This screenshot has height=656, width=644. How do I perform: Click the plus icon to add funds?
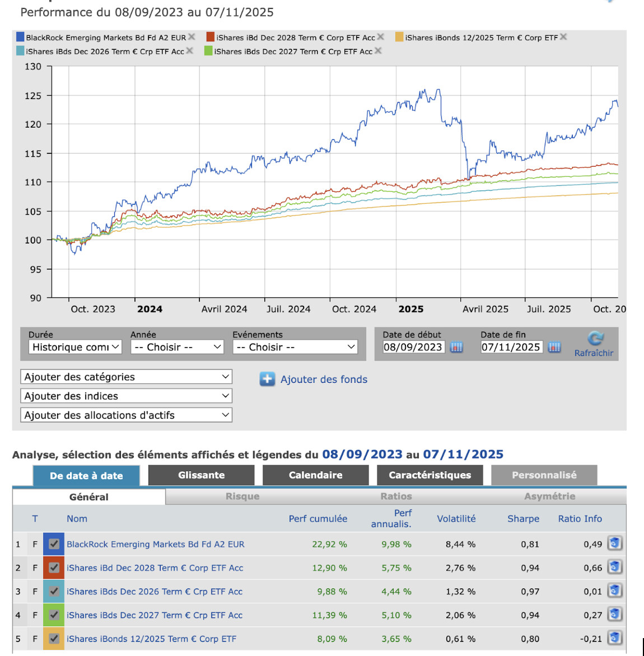(267, 379)
